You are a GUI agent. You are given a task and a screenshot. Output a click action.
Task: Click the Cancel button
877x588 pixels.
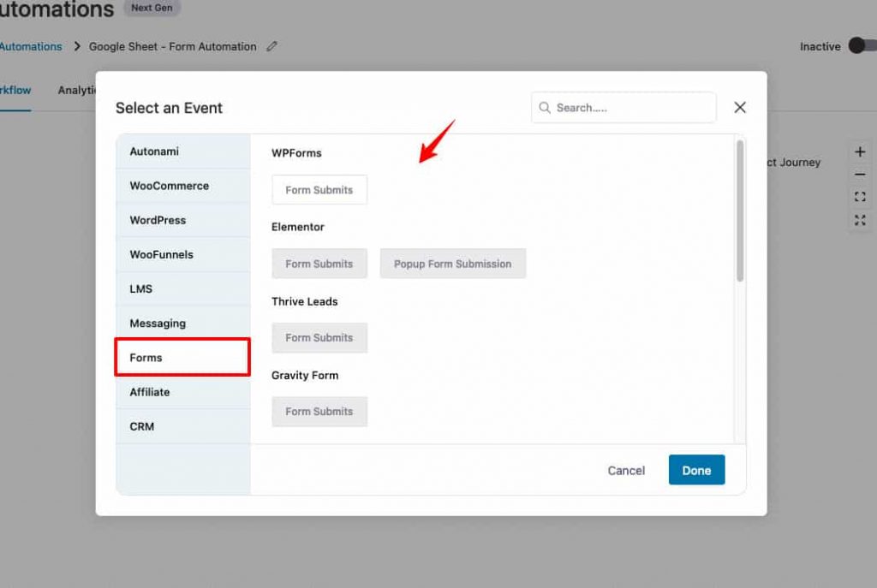[x=626, y=471]
